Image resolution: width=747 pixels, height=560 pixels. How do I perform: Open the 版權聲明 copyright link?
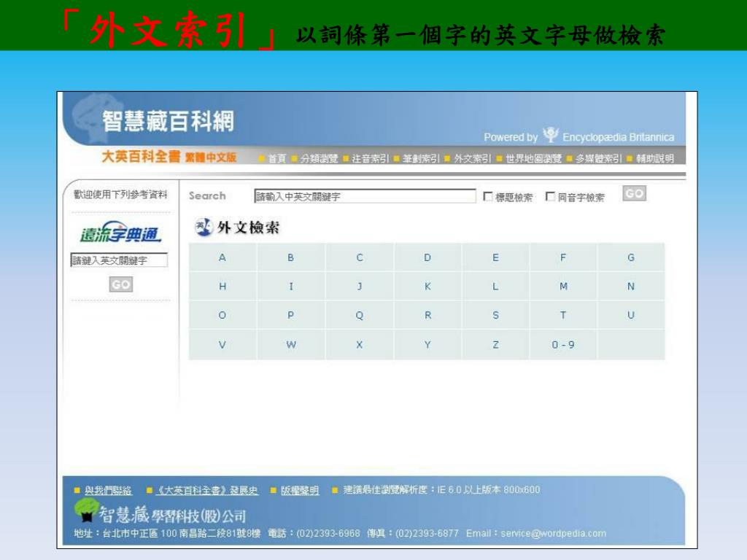pos(300,490)
